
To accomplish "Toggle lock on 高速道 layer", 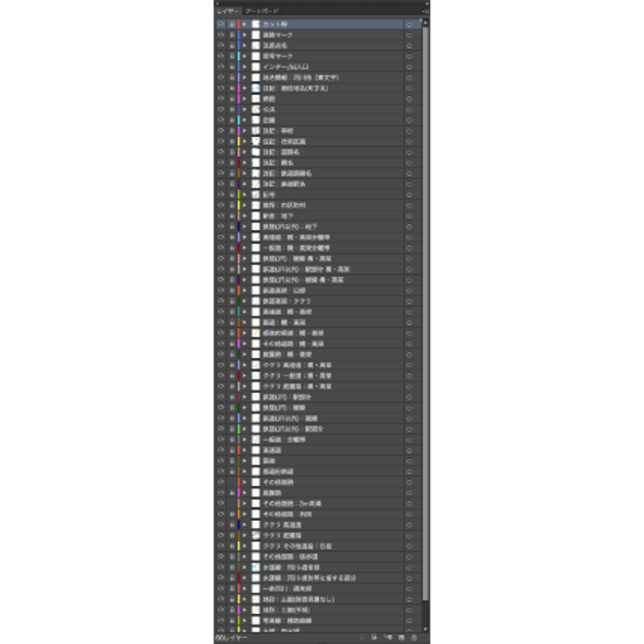I will (232, 450).
